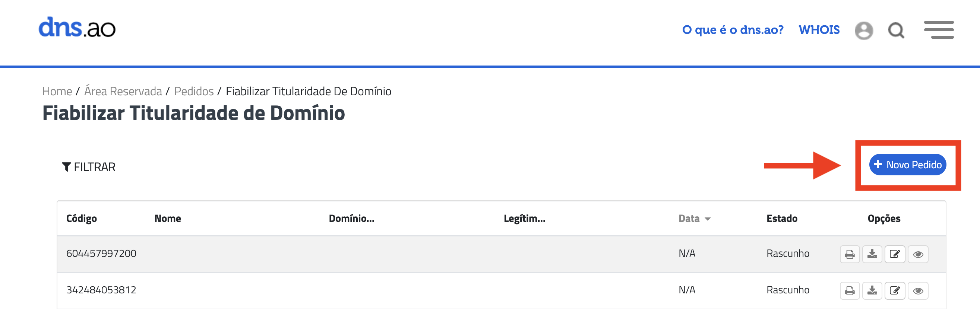
Task: Open the user account profile icon
Action: tap(864, 31)
